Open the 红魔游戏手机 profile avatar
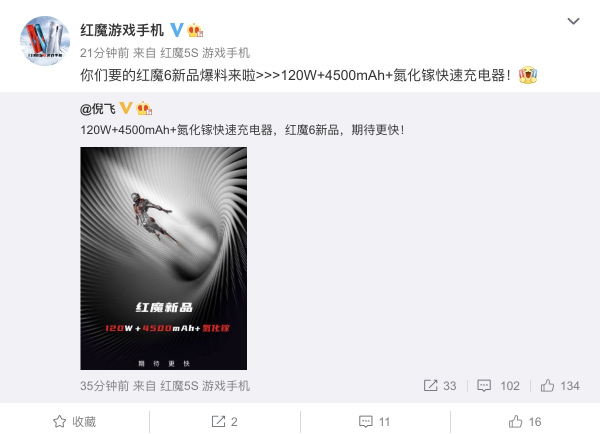Viewport: 600px width, 434px height. point(45,41)
